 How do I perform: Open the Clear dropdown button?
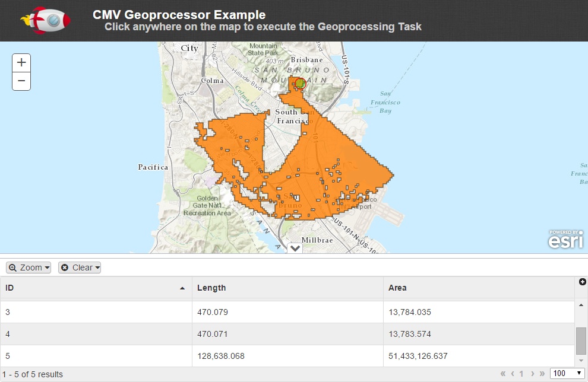pyautogui.click(x=80, y=268)
